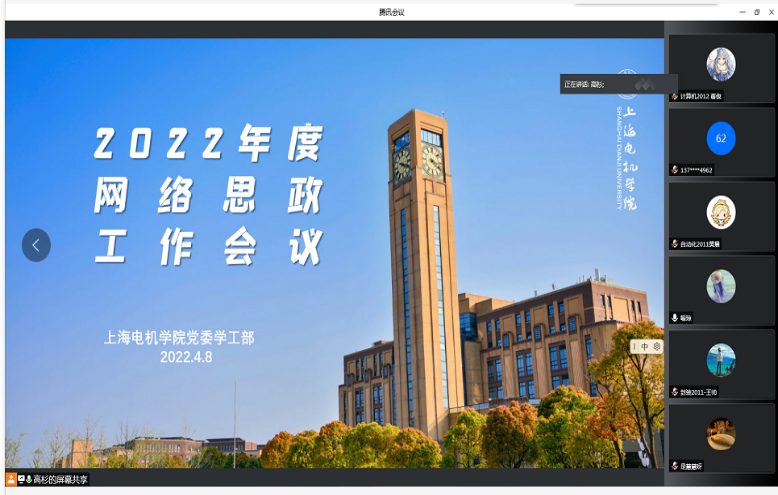Click avatar of participant 计算机2012
This screenshot has width=778, height=495.
(721, 64)
